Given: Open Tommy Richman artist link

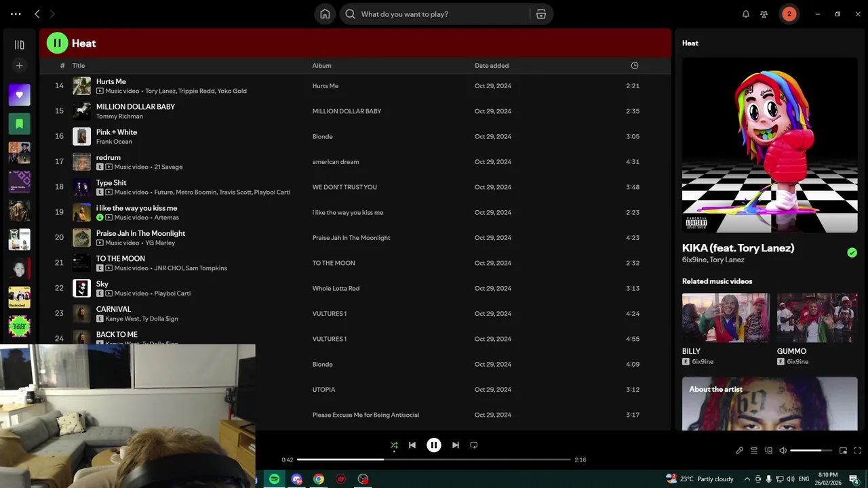Looking at the screenshot, I should click(119, 117).
